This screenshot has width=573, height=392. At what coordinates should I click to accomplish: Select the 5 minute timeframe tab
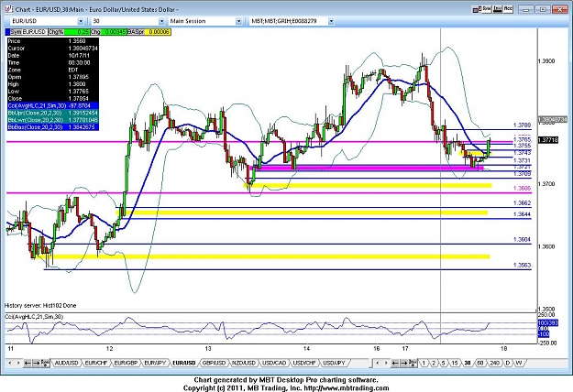[443, 363]
